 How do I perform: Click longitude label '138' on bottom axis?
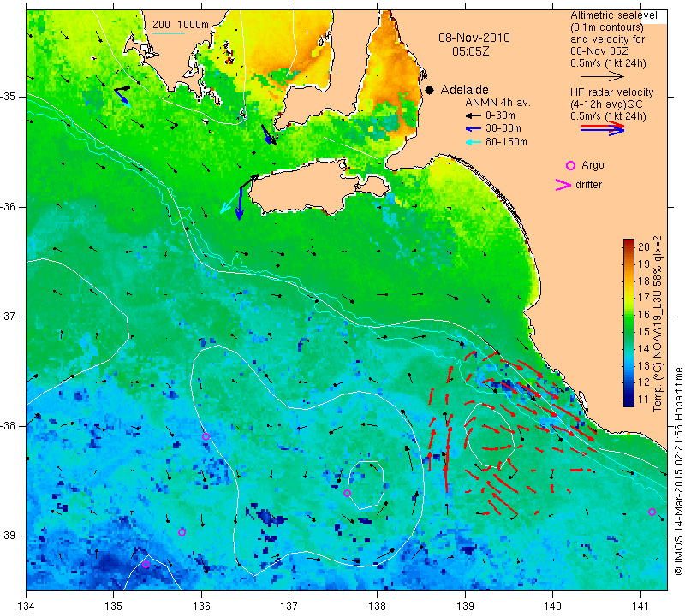[x=377, y=607]
